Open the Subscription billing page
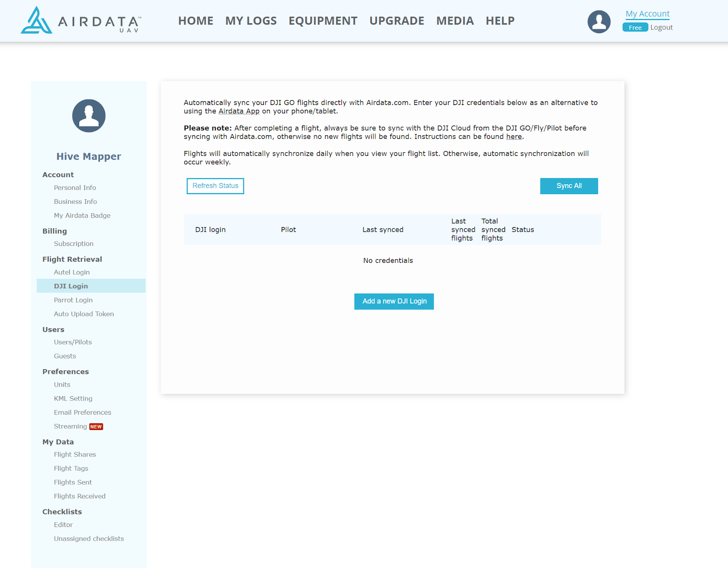Viewport: 728px width, 583px height. [74, 244]
